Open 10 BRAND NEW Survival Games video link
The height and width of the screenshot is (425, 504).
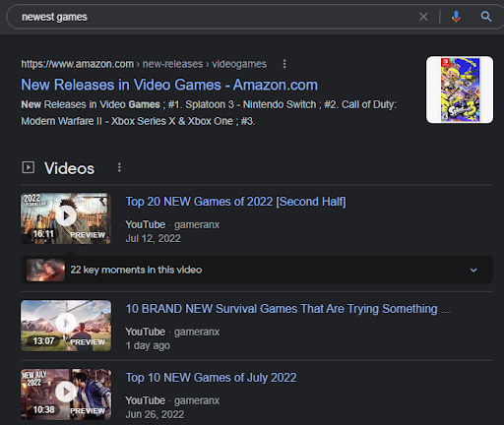[287, 309]
